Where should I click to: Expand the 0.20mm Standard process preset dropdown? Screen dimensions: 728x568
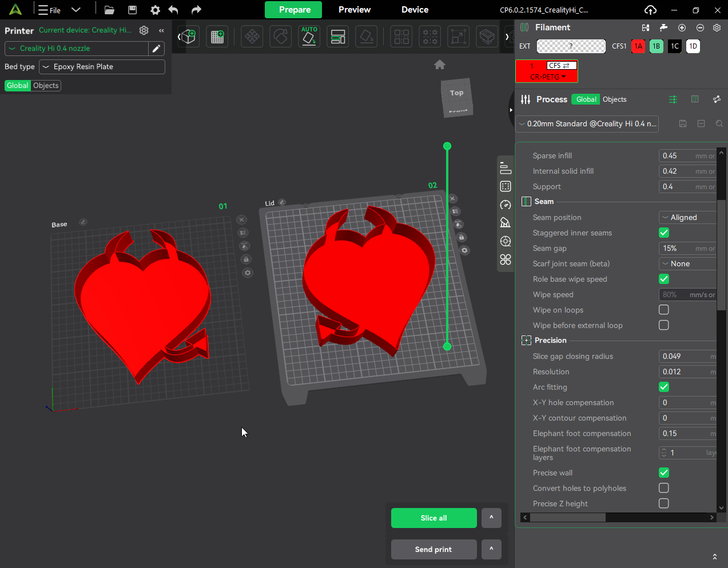(x=587, y=124)
